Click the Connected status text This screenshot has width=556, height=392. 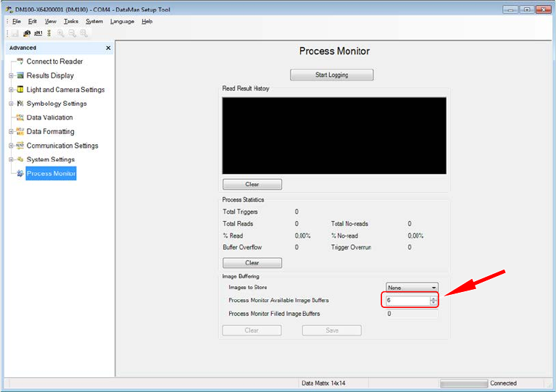click(503, 383)
